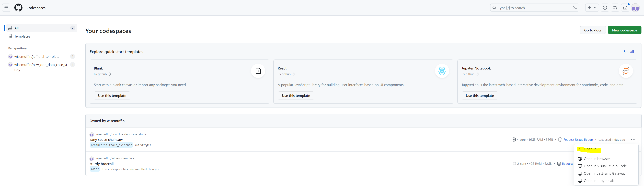
Task: Use the React template
Action: point(296,96)
